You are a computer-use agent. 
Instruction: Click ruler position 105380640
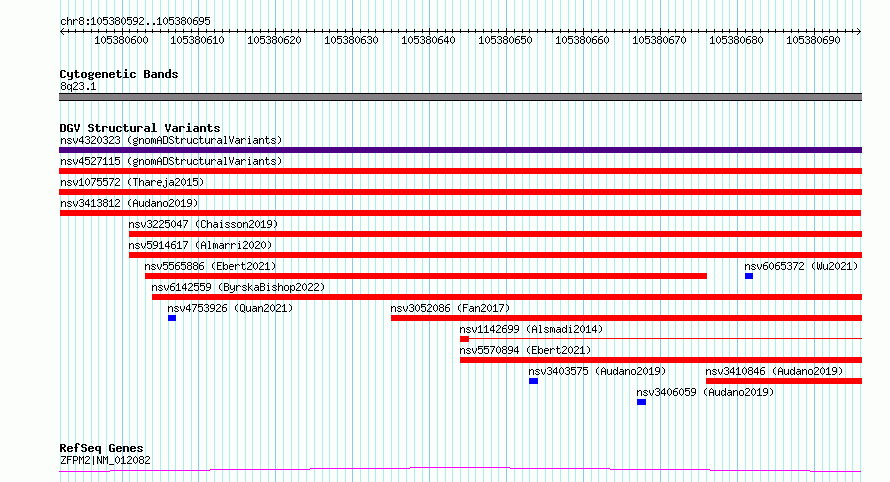[429, 41]
